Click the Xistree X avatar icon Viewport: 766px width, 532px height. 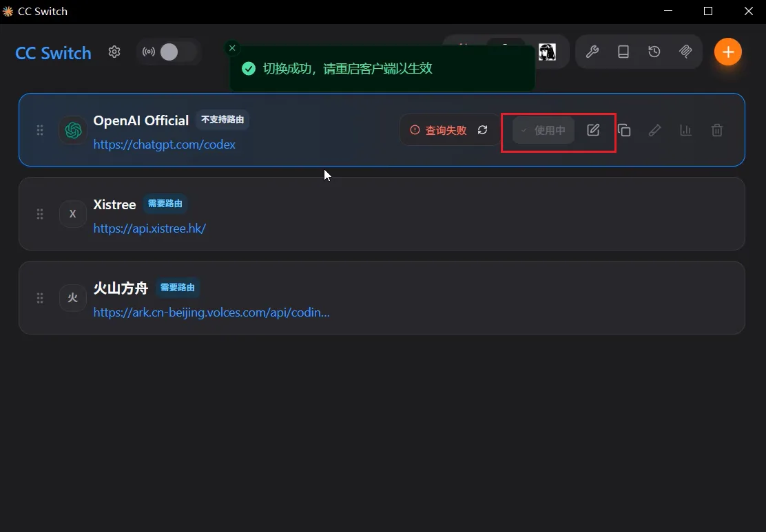tap(73, 214)
